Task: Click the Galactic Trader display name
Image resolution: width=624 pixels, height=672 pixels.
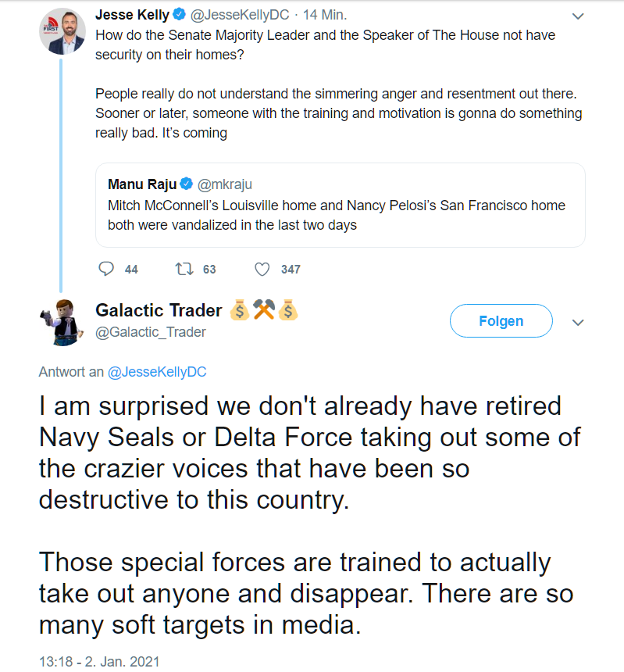Action: click(x=159, y=310)
